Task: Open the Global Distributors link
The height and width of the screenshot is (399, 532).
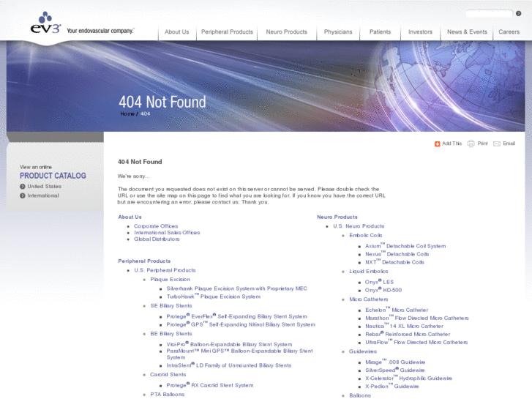Action: click(x=157, y=239)
